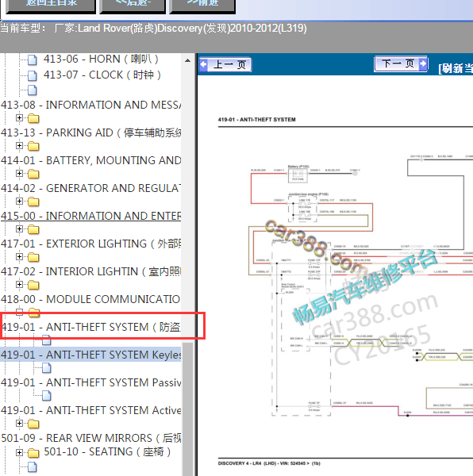Click the document icon beside 413-07 CLOCK
The image size is (473, 476).
(x=33, y=75)
